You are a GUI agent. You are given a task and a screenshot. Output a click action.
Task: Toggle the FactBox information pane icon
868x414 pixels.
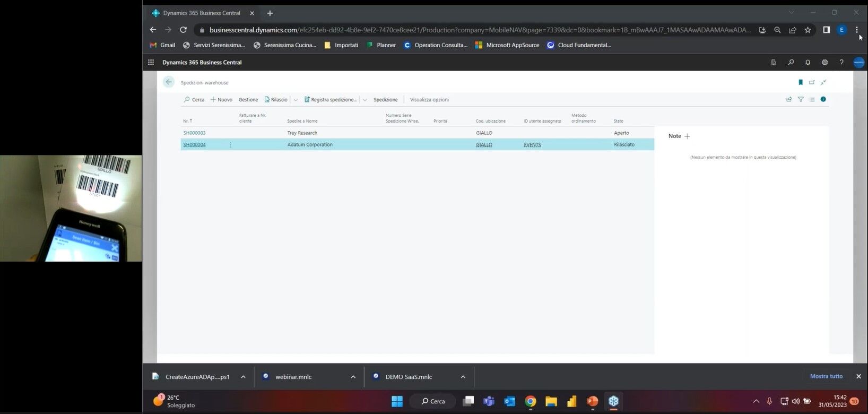click(x=823, y=99)
